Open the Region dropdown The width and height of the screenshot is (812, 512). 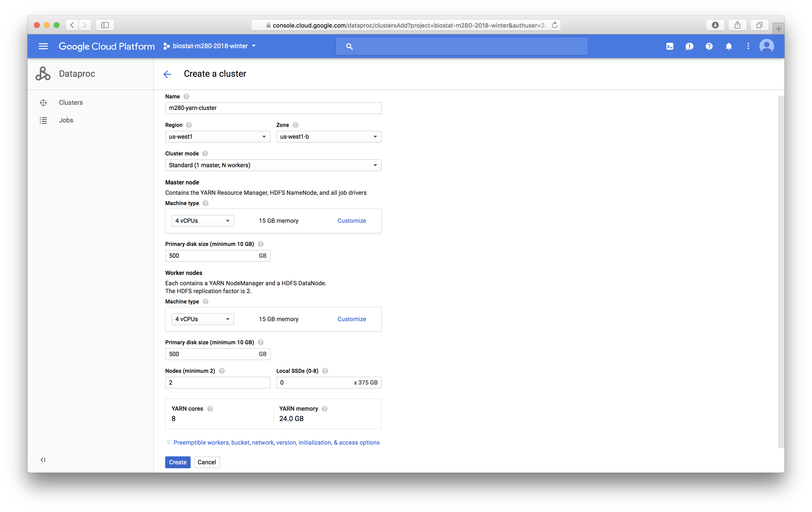point(217,136)
